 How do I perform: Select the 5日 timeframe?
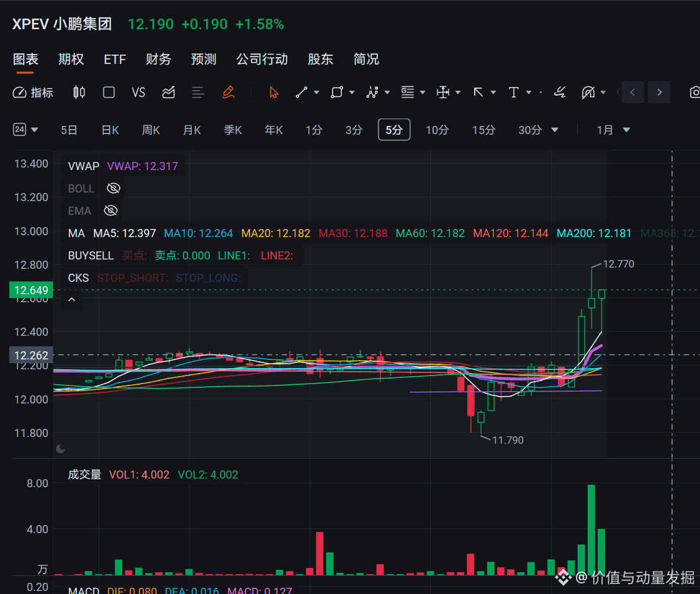click(x=70, y=130)
